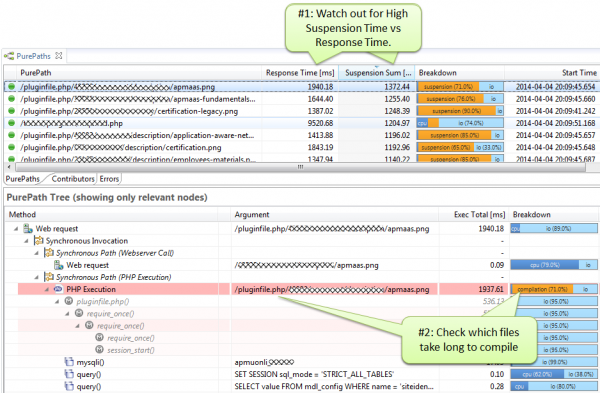The width and height of the screenshot is (600, 393).
Task: Switch to the Errors tab
Action: point(109,179)
